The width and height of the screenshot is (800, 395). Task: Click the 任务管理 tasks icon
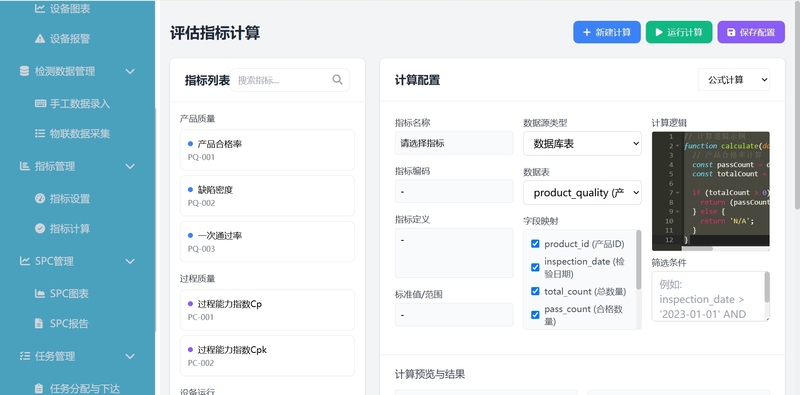click(x=24, y=356)
